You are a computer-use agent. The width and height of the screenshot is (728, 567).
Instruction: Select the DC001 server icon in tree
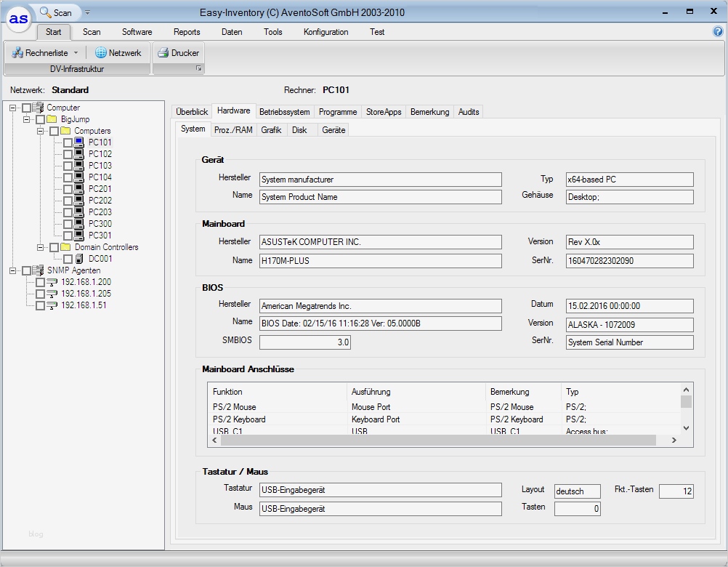(79, 259)
